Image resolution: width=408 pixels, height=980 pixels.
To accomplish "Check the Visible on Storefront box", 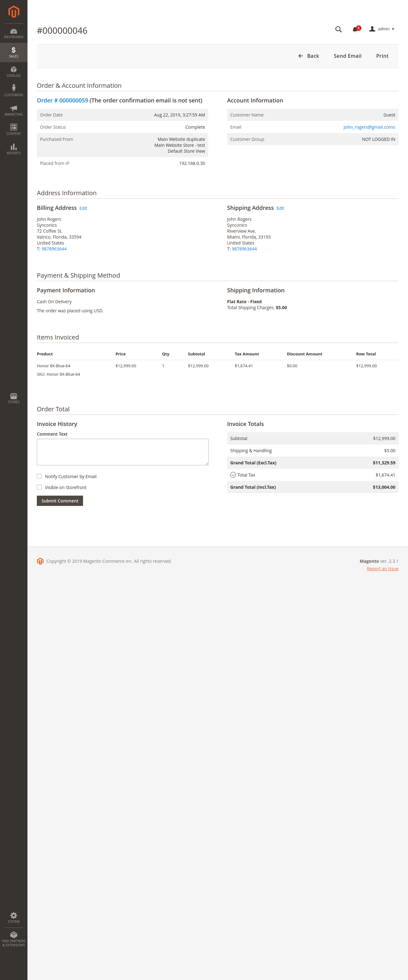I will (40, 487).
